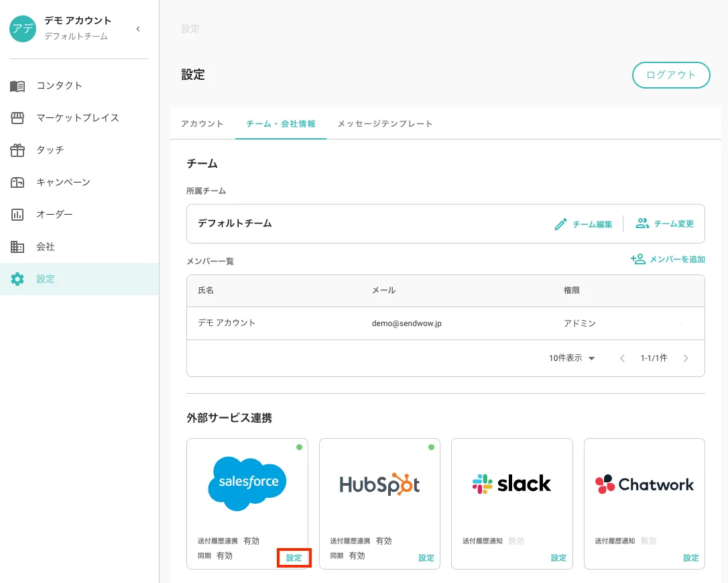Viewport: 728px width, 583px height.
Task: Select the タッチ gift icon
Action: click(17, 150)
